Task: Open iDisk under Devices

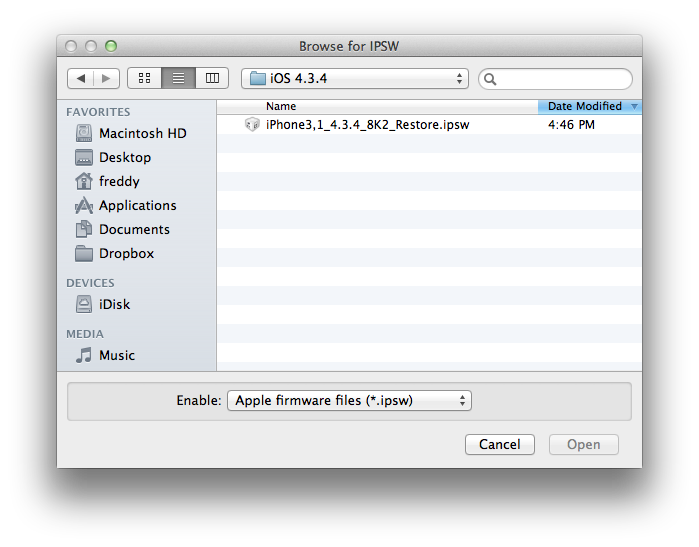Action: pyautogui.click(x=137, y=304)
